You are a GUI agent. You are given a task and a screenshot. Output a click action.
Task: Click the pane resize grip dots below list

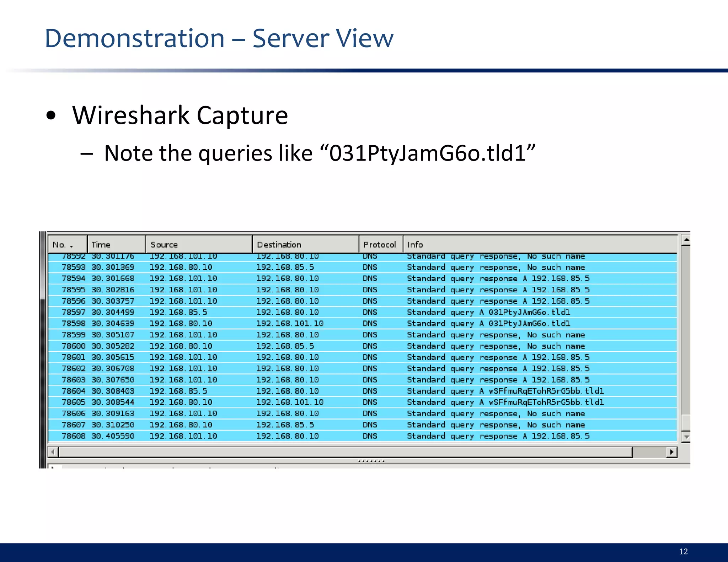click(x=371, y=461)
